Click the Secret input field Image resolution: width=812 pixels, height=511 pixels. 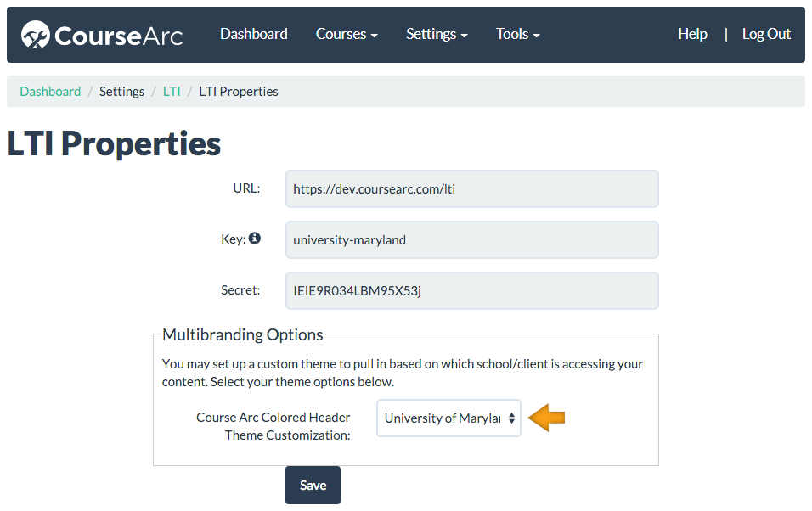(x=471, y=290)
